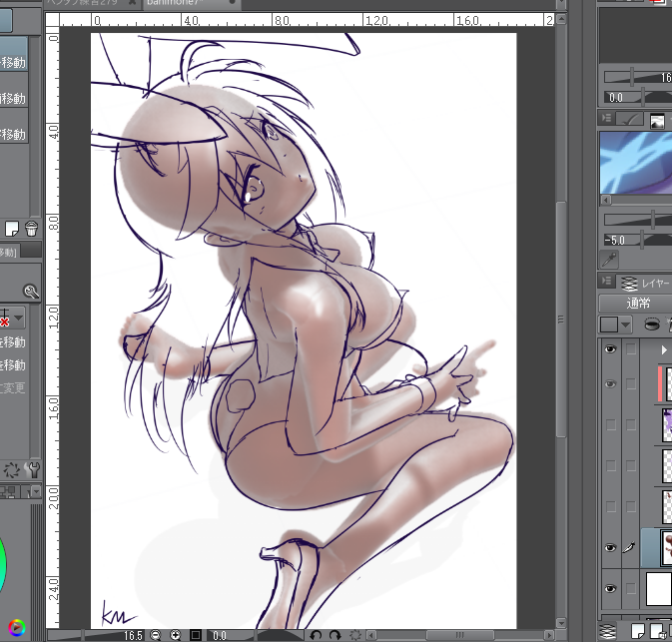The width and height of the screenshot is (672, 642).
Task: Adjust the sub view rotation slider showing -5.0
Action: coord(637,240)
